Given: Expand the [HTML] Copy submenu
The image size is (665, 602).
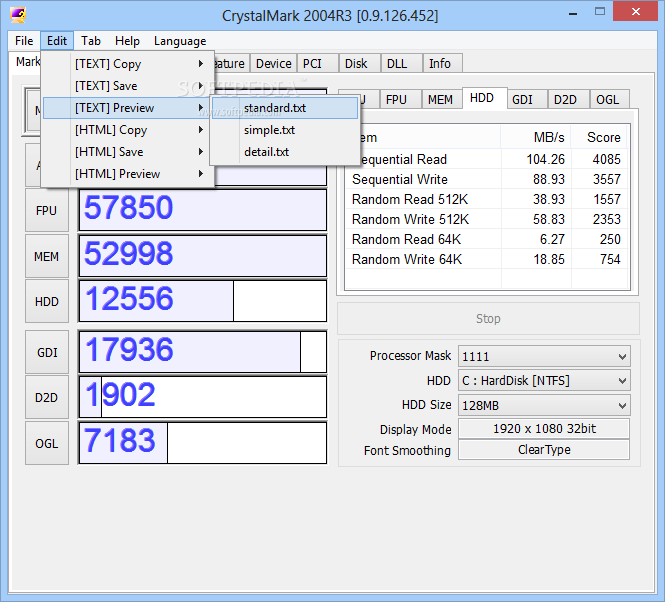Looking at the screenshot, I should point(128,130).
